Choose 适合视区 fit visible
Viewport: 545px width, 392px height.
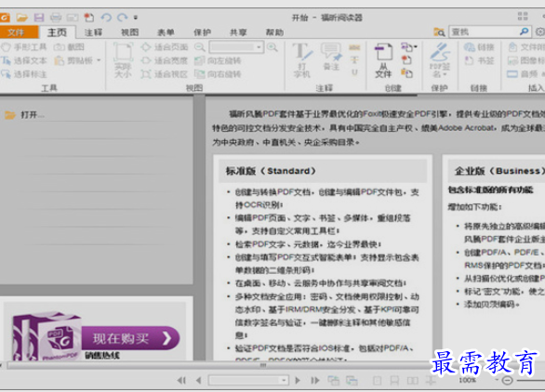pyautogui.click(x=165, y=74)
